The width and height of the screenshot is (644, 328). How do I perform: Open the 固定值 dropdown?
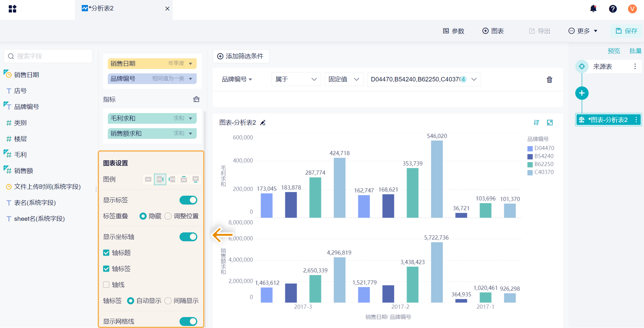[x=344, y=79]
